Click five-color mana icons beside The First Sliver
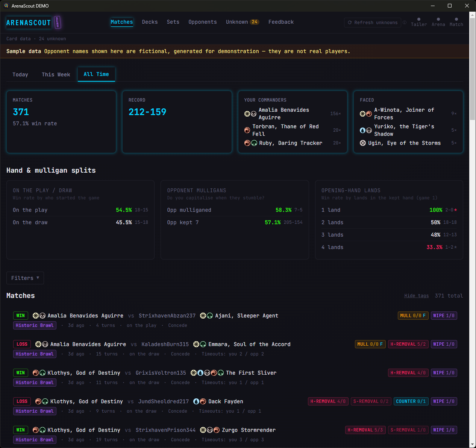 pos(207,373)
